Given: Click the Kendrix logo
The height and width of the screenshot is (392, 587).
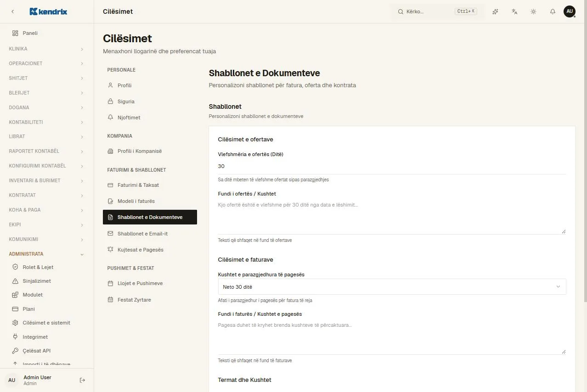Looking at the screenshot, I should (x=48, y=11).
